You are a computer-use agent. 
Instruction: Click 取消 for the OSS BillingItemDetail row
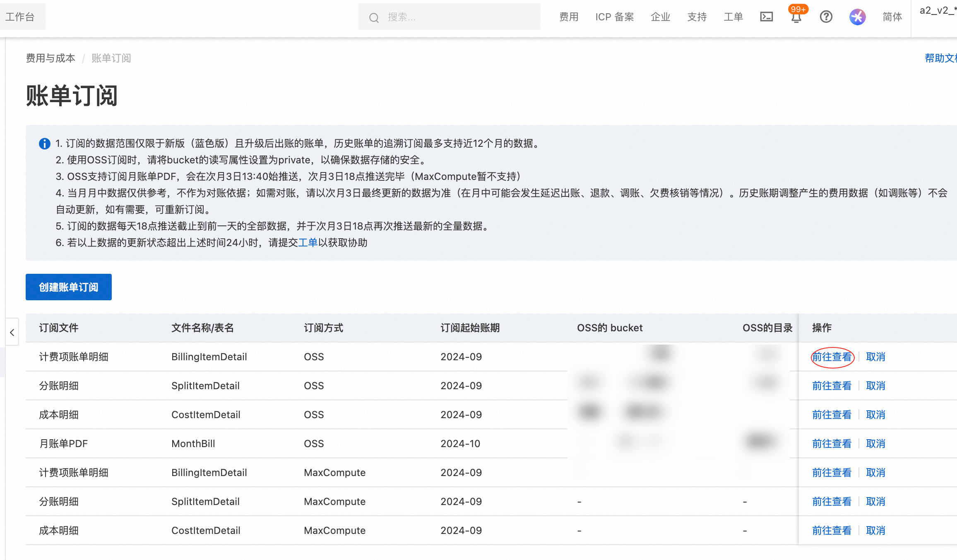click(875, 357)
